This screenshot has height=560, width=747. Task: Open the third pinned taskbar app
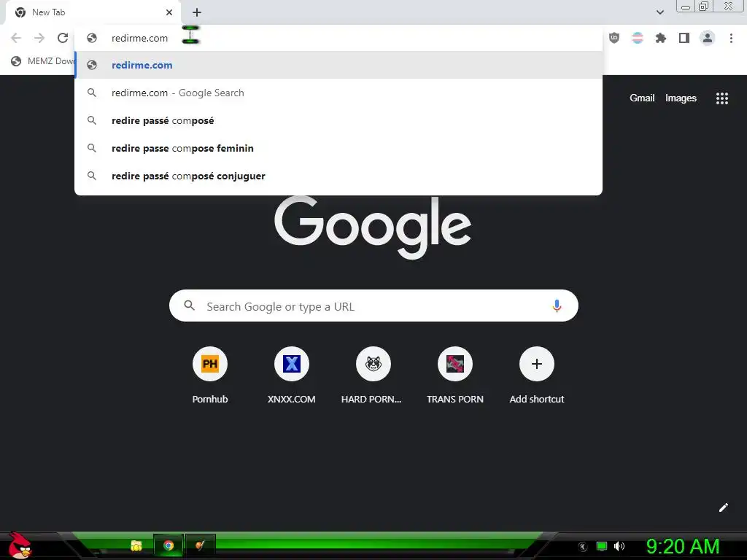[201, 545]
